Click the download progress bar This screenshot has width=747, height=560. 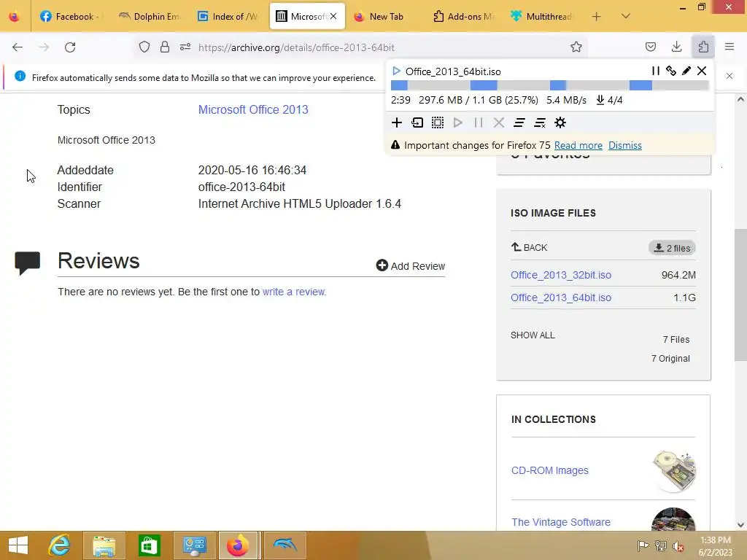[x=550, y=85]
